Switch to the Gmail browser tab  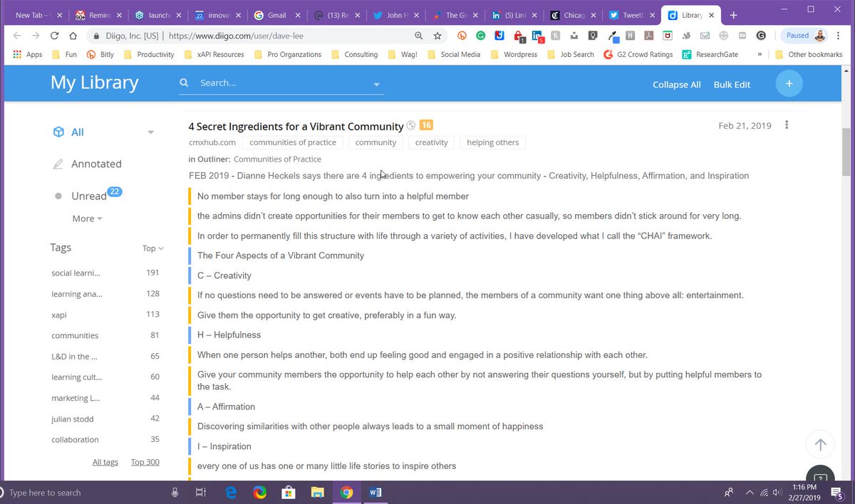(277, 14)
